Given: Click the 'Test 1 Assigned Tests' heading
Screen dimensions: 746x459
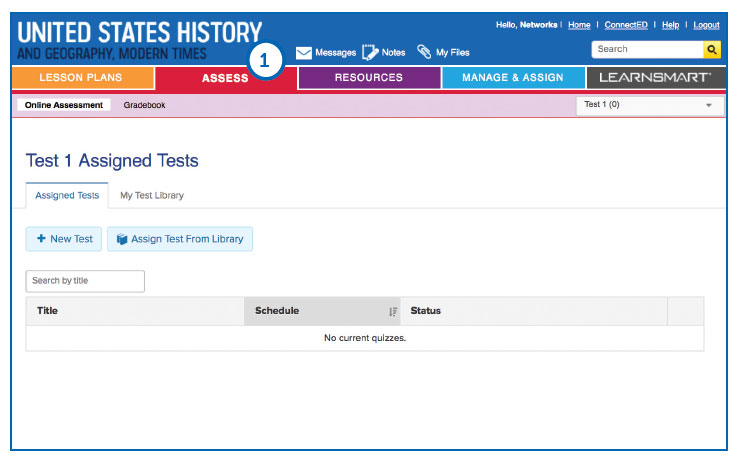Looking at the screenshot, I should pyautogui.click(x=112, y=161).
